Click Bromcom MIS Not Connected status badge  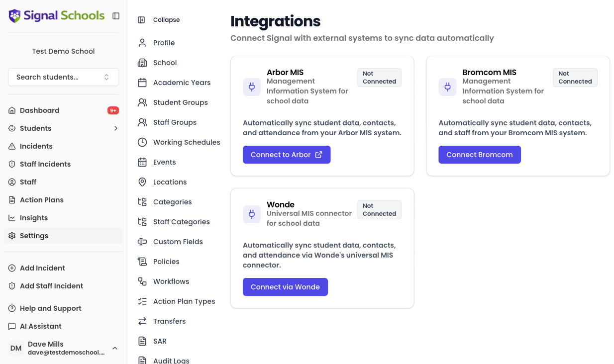575,78
